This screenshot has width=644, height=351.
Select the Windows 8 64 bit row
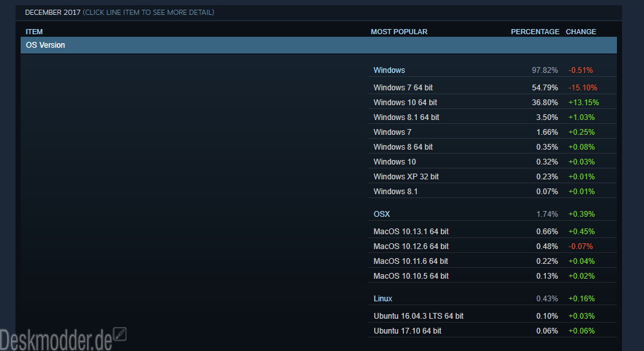coord(492,146)
